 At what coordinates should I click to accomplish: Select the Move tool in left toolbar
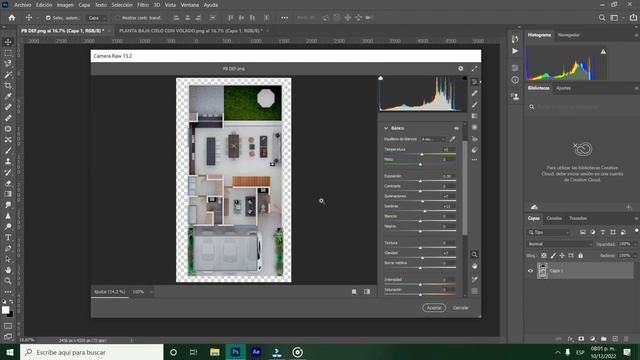coord(8,42)
